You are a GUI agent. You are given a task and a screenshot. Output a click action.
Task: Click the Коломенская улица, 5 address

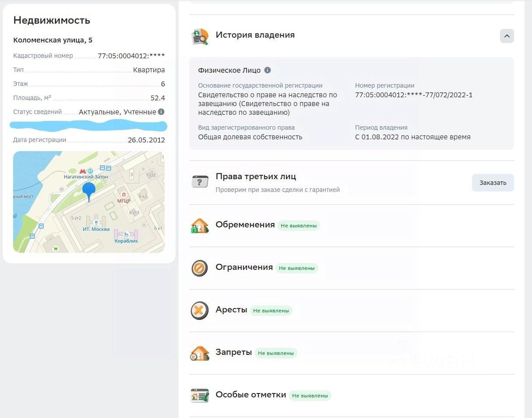point(53,40)
